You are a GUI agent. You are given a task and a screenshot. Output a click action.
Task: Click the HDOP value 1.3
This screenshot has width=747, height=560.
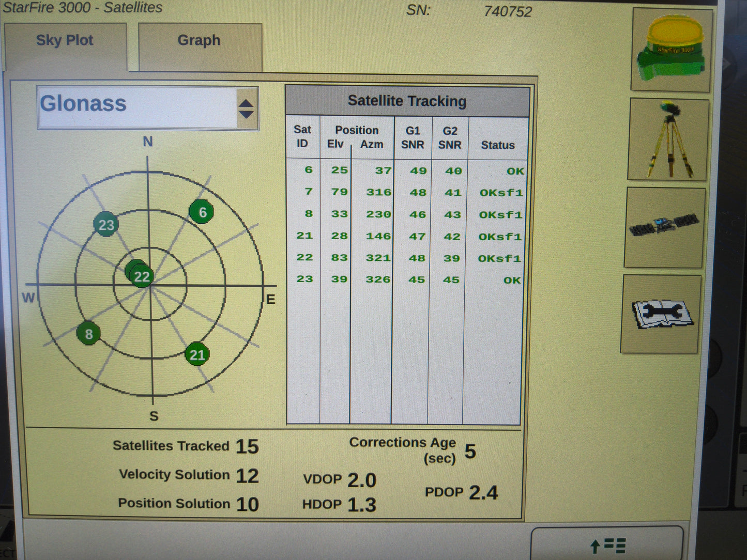(361, 505)
